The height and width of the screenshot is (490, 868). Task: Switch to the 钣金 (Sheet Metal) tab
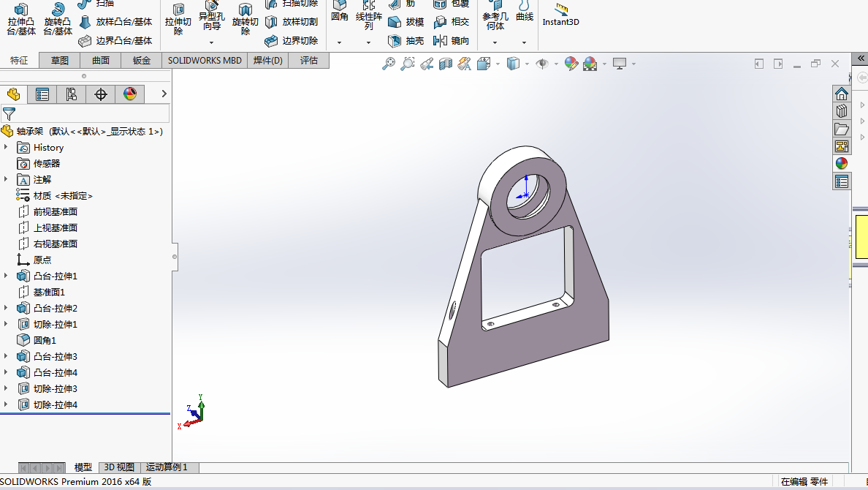tap(141, 61)
